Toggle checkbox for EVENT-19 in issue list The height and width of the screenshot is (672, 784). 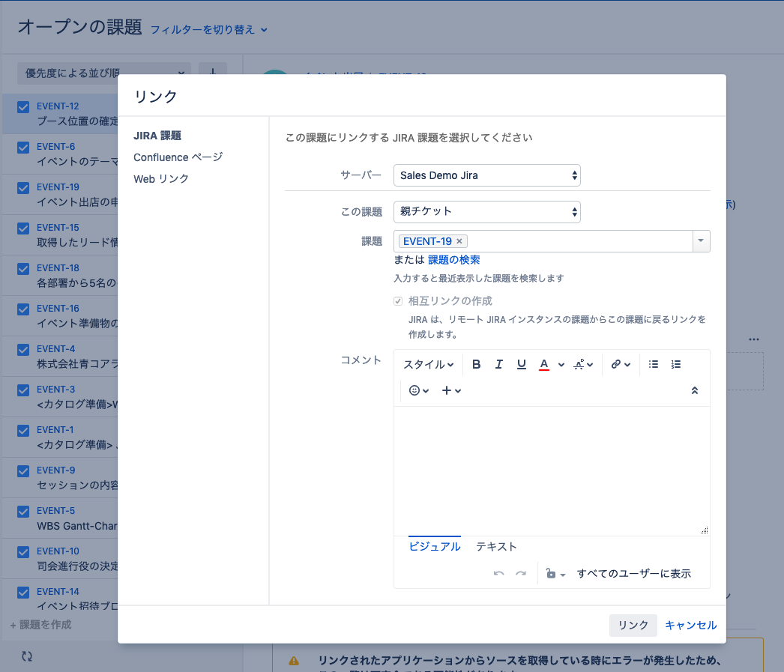pyautogui.click(x=23, y=188)
